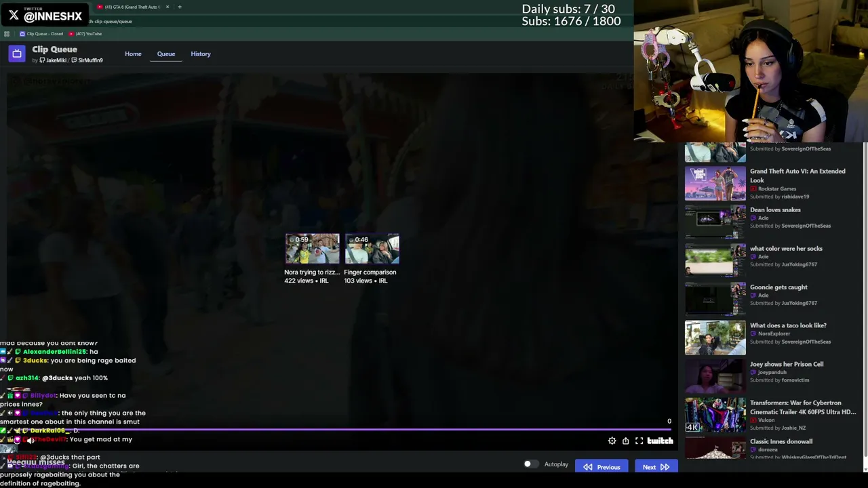Click the 'what color were her socks' title
Viewport: 868px width, 488px height.
click(786, 249)
